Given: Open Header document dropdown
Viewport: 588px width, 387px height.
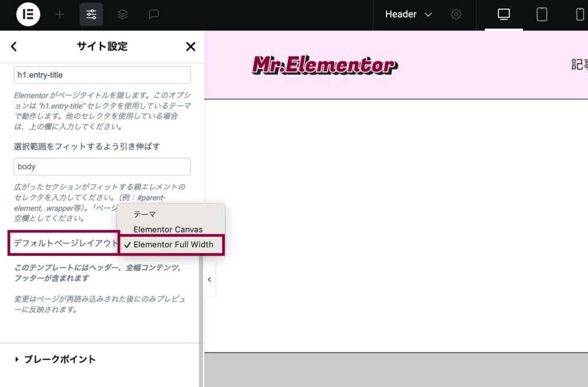Looking at the screenshot, I should tap(408, 14).
